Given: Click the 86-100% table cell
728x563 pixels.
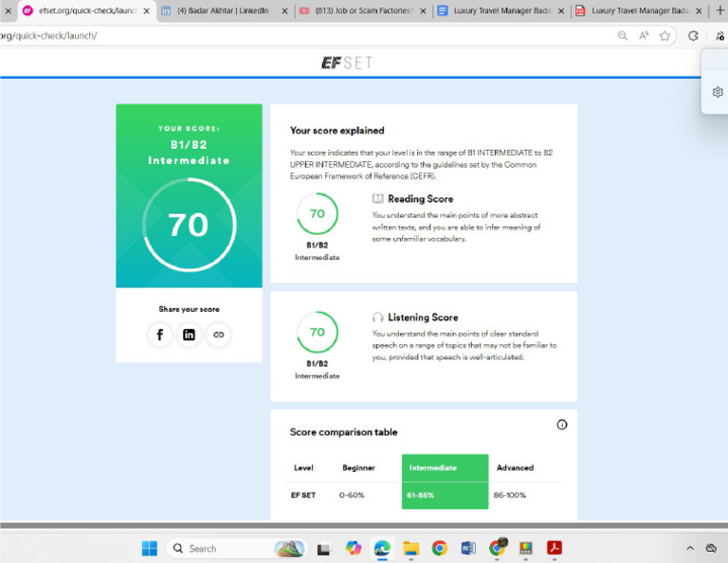Looking at the screenshot, I should click(x=510, y=496).
